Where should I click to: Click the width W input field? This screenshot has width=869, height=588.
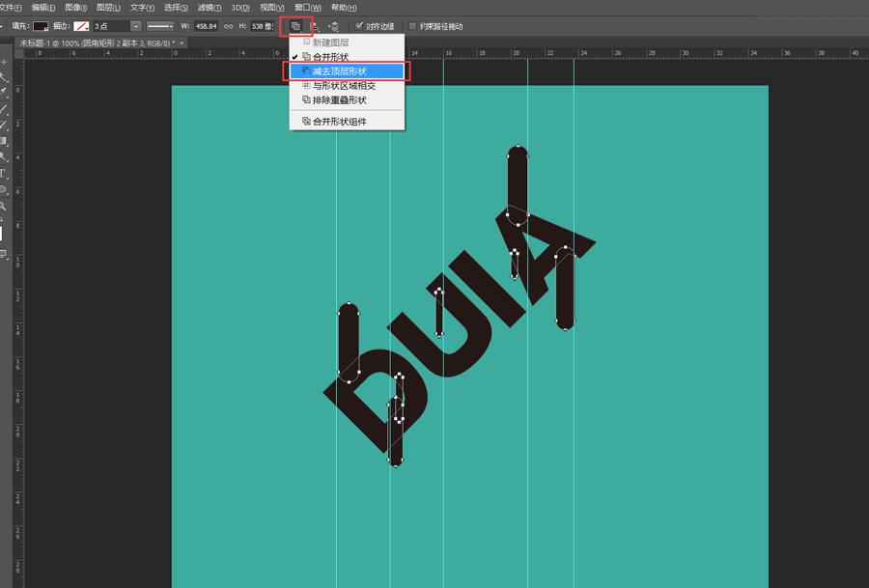[x=206, y=26]
